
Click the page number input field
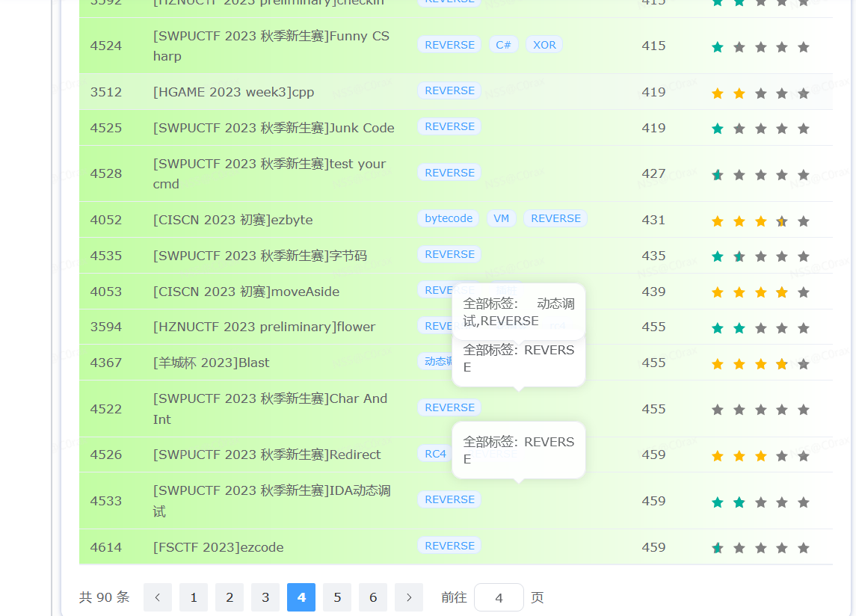tap(499, 597)
